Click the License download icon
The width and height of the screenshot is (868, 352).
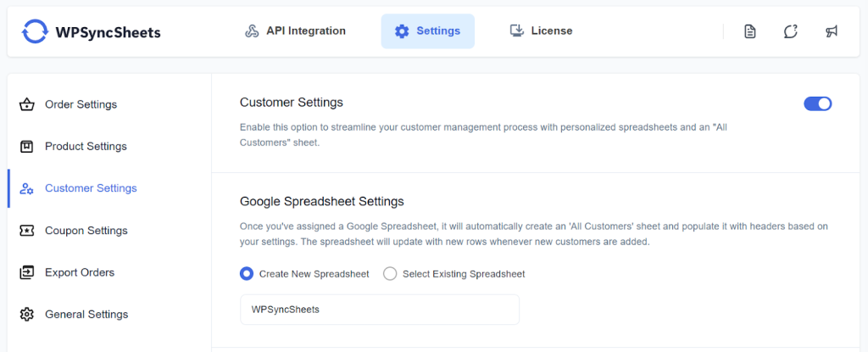point(516,31)
